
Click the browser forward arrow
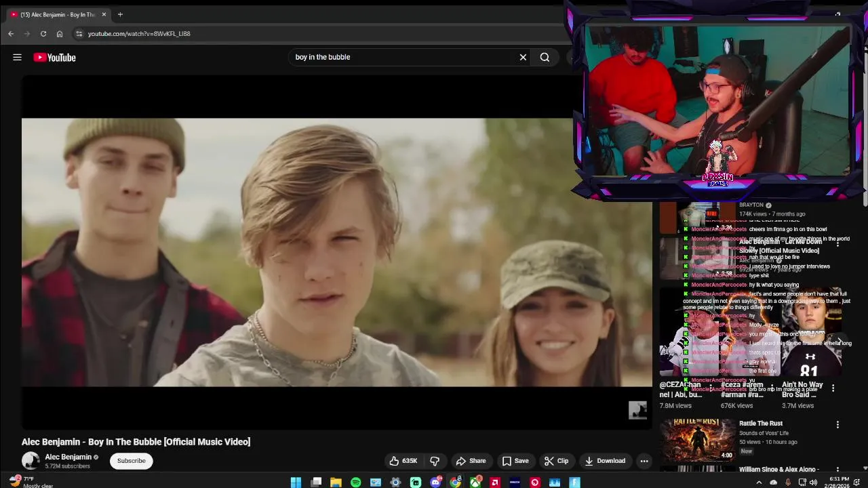tap(27, 33)
